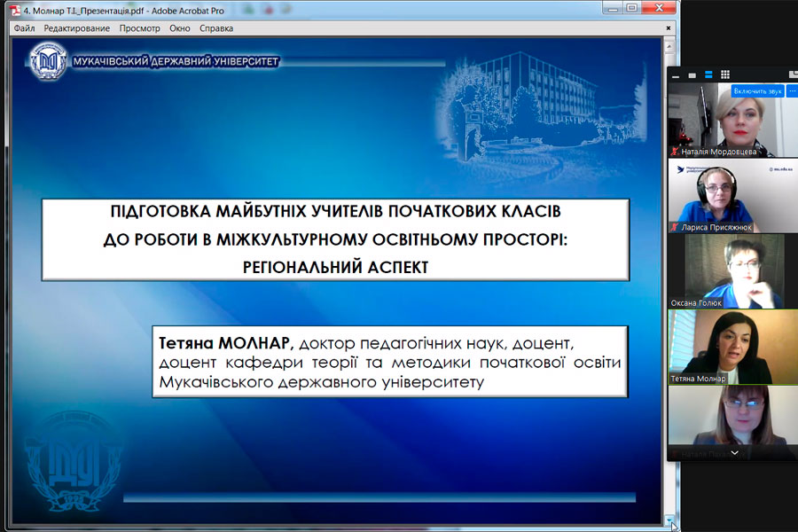798x532 pixels.
Task: Open the three-dots menu on Наталія Мордовцева's video
Action: coord(792,91)
